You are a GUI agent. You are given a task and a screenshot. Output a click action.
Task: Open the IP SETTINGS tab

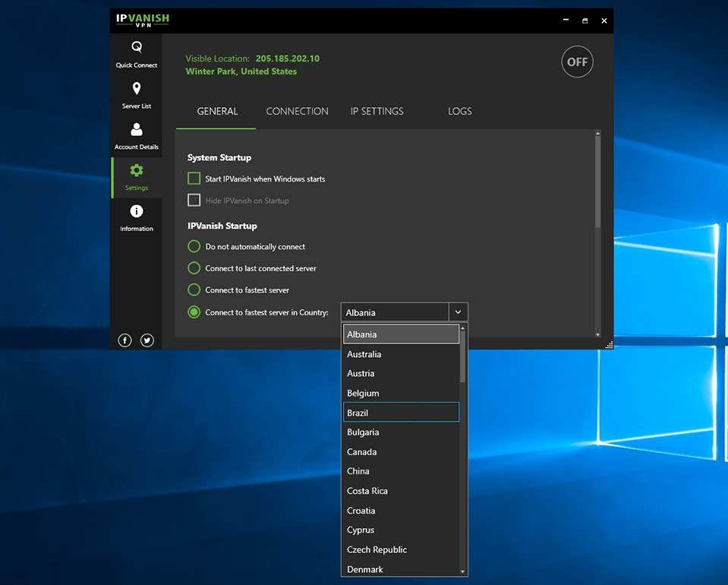[x=377, y=112]
